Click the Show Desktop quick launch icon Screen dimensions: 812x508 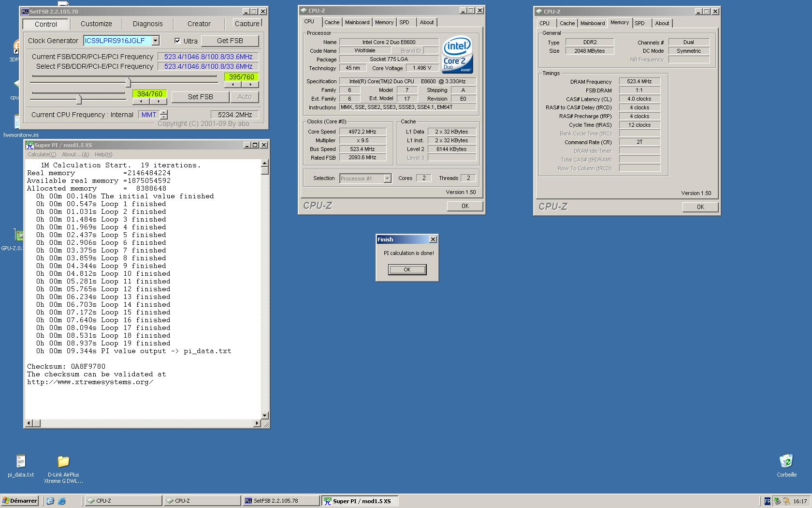pyautogui.click(x=50, y=501)
